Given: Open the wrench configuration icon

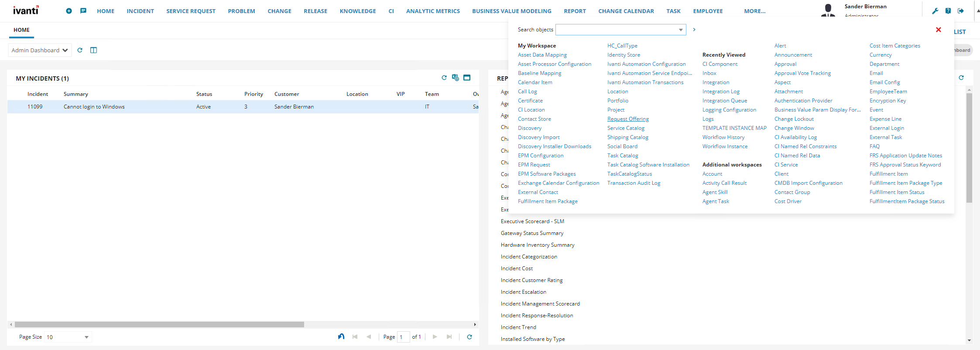Looking at the screenshot, I should click(x=935, y=11).
